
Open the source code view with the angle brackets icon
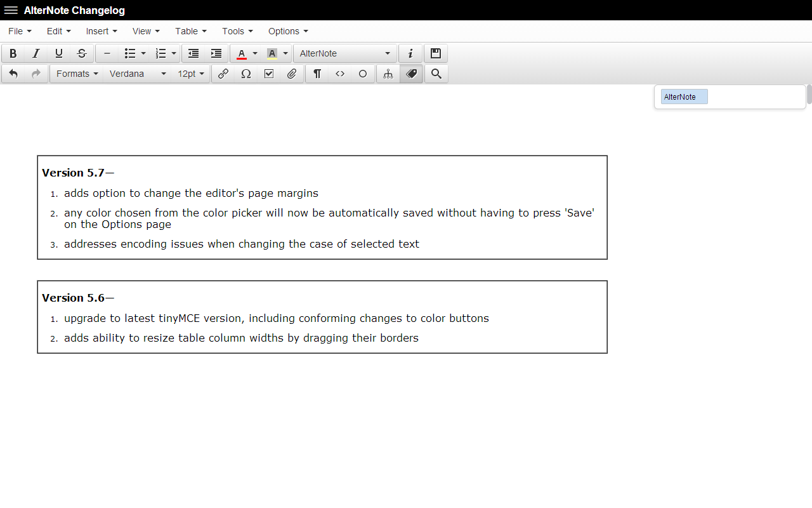pyautogui.click(x=340, y=74)
